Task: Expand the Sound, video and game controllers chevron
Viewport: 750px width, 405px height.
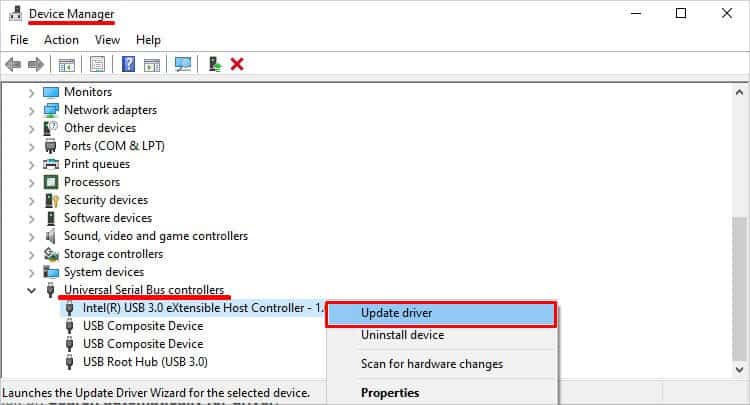Action: tap(31, 237)
